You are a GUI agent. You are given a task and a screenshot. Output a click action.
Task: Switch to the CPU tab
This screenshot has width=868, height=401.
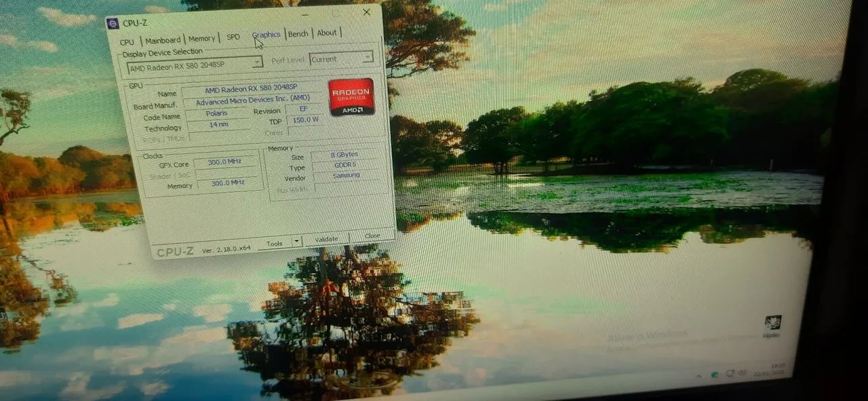click(127, 42)
